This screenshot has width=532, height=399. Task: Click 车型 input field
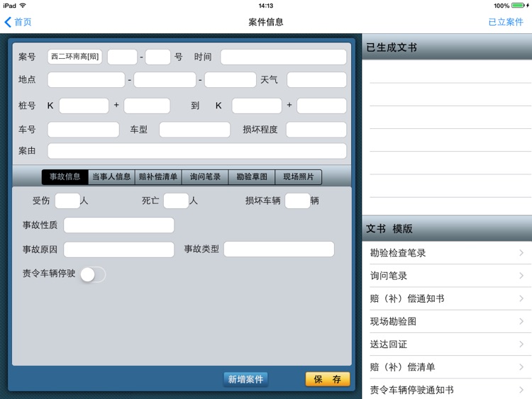click(194, 130)
